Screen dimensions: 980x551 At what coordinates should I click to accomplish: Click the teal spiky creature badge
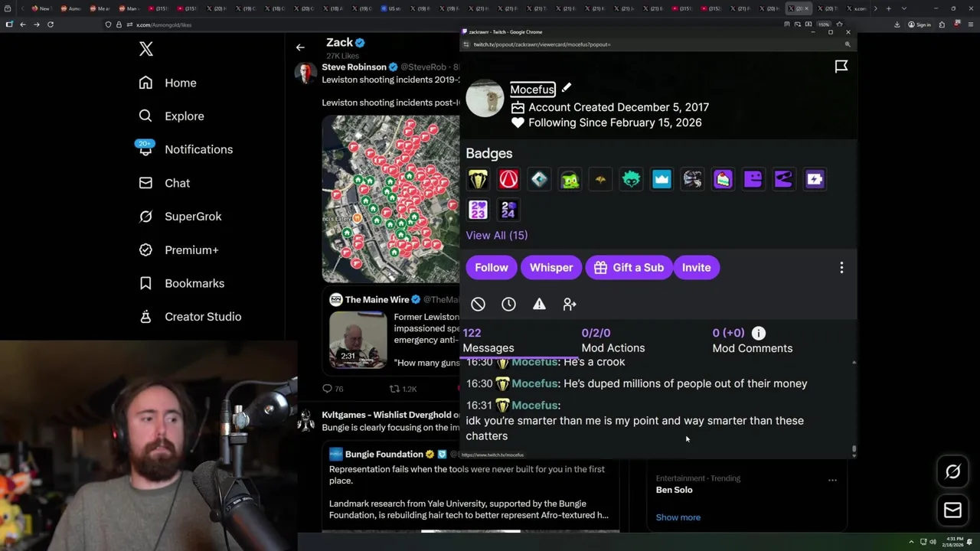point(631,179)
